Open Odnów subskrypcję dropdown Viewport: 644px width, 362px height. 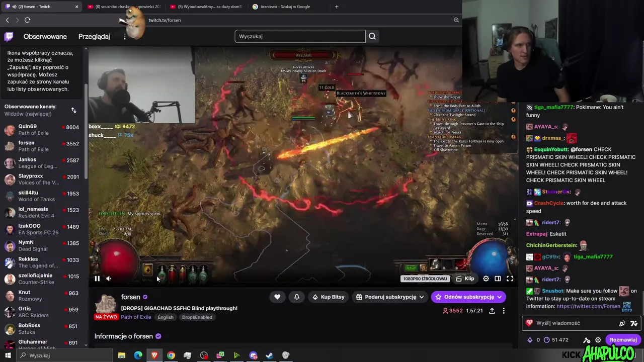pos(468,297)
